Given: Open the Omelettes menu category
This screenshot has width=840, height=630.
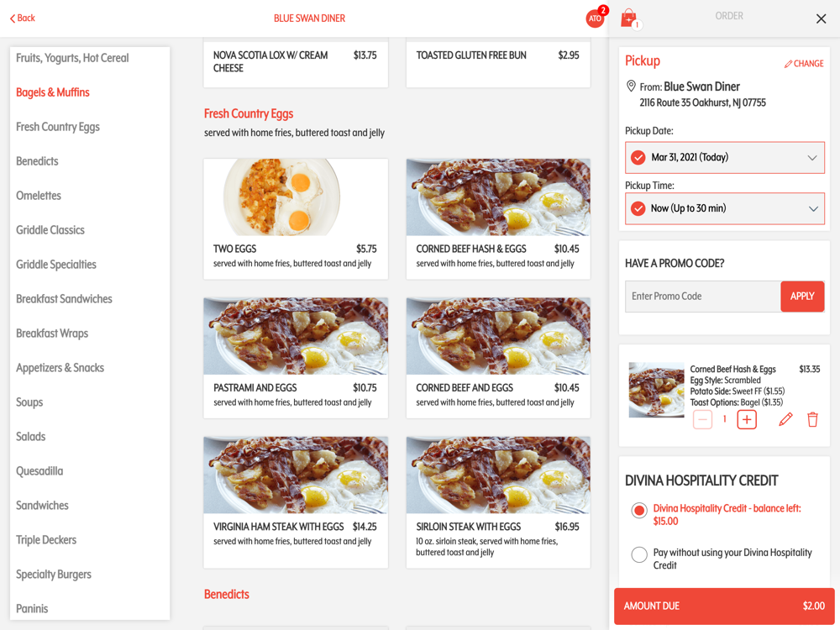Looking at the screenshot, I should (x=39, y=196).
